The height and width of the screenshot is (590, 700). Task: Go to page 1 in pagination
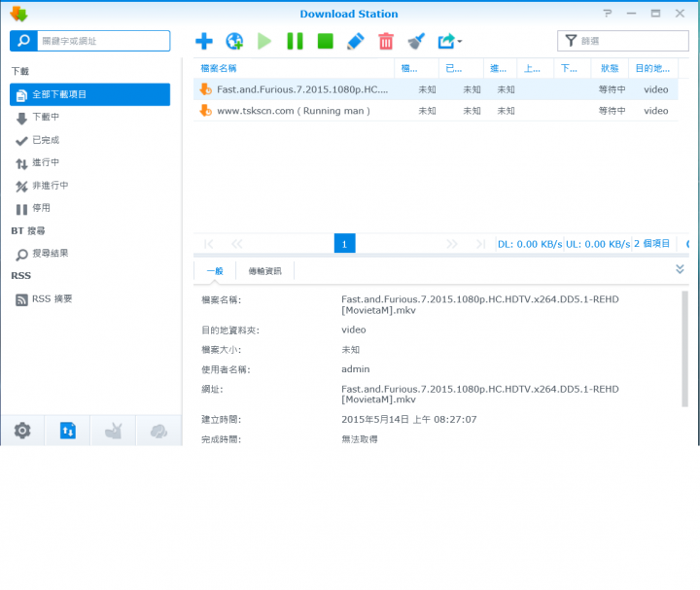coord(344,243)
